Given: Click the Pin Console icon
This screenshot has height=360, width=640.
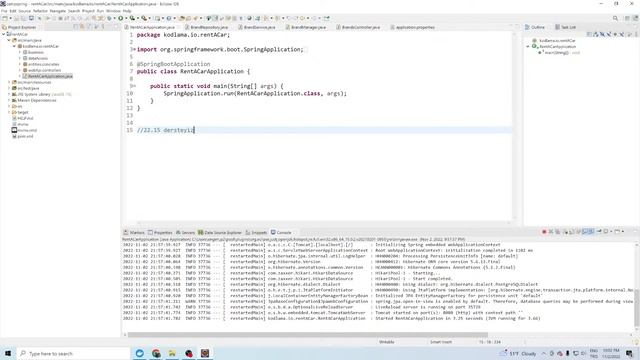Looking at the screenshot, I should 599,231.
